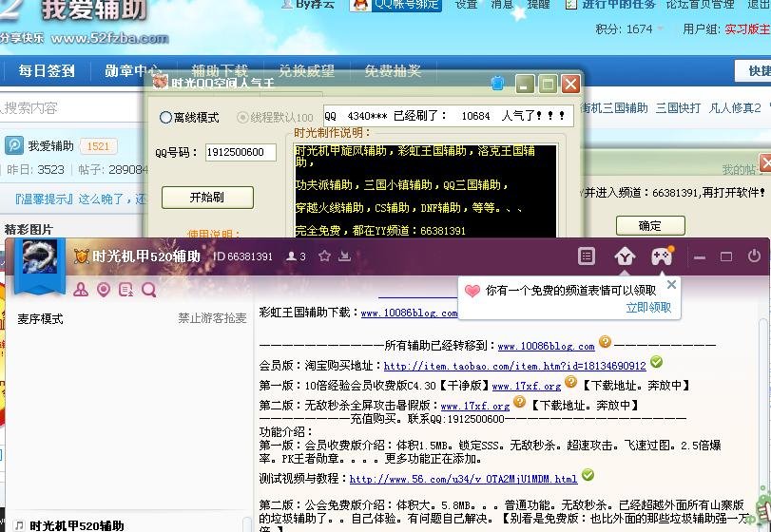
Task: Open the 彩虹王国辅助下载 10086blog link
Action: (409, 313)
